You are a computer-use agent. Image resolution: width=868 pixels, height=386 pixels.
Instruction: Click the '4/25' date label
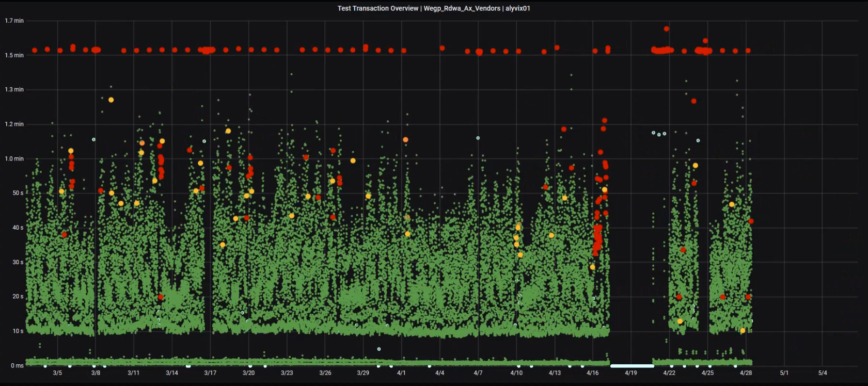coord(707,373)
